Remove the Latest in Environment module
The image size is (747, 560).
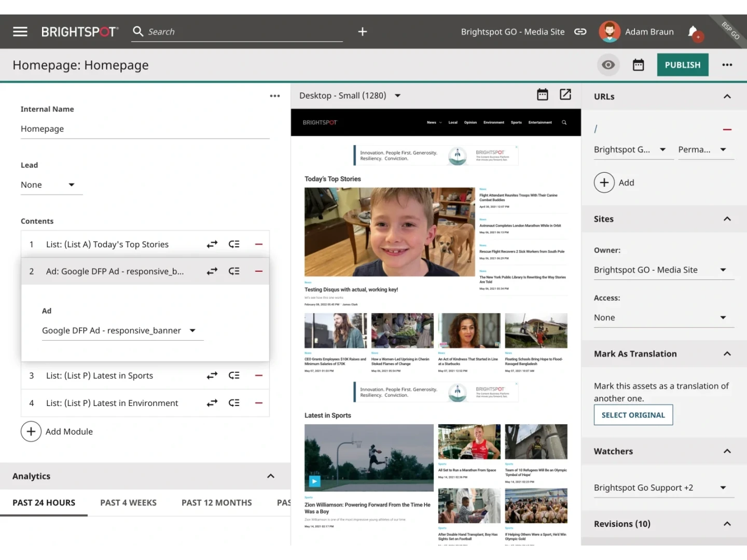click(259, 403)
